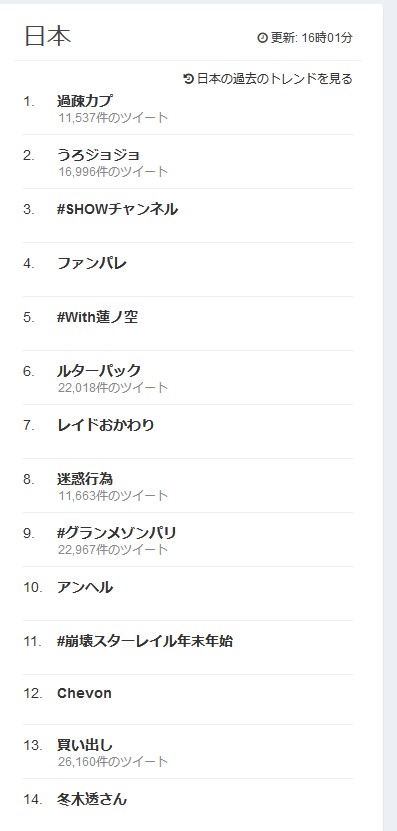The height and width of the screenshot is (831, 397).
Task: Open the 冬木透さん trend
Action: click(x=92, y=799)
